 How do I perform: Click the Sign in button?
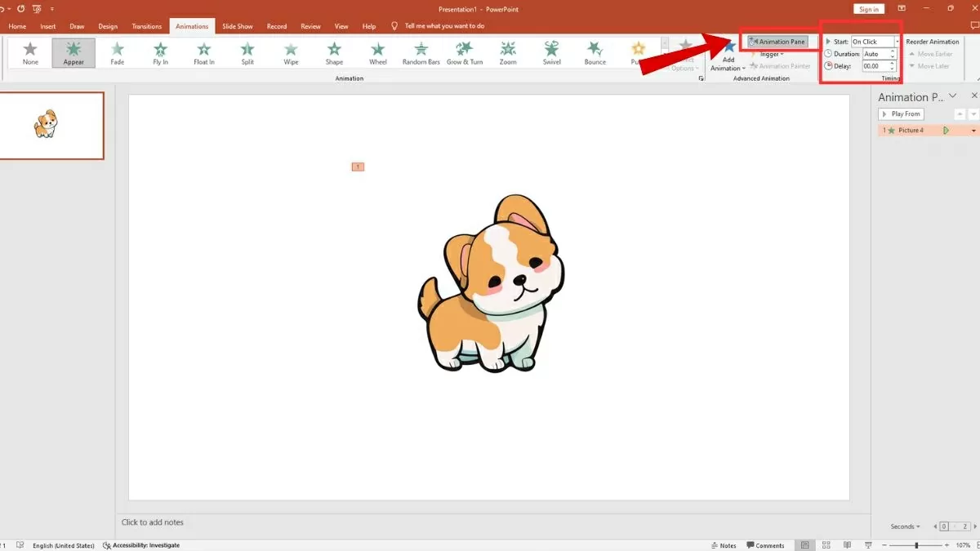869,9
